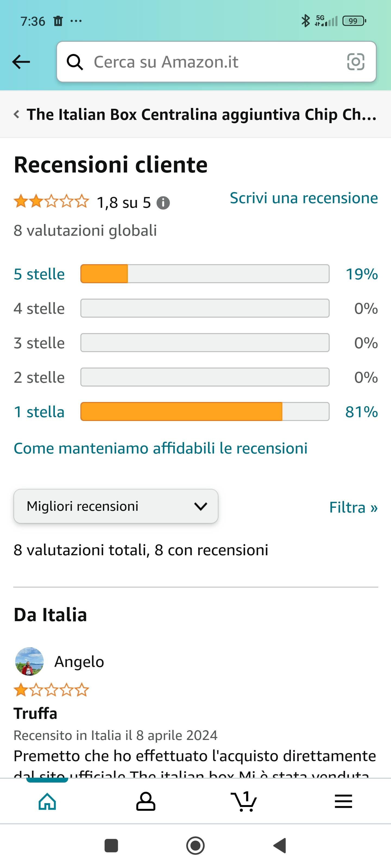Tap the magnifying glass search icon
The image size is (391, 868).
click(x=75, y=62)
